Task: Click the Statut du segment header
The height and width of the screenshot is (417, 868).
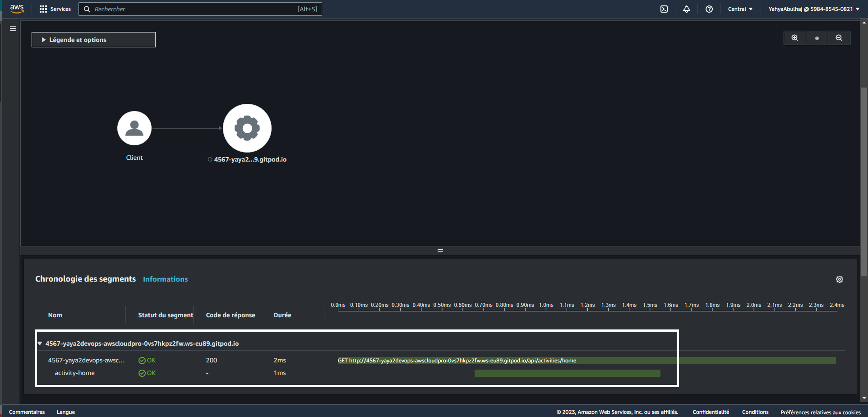Action: (166, 315)
